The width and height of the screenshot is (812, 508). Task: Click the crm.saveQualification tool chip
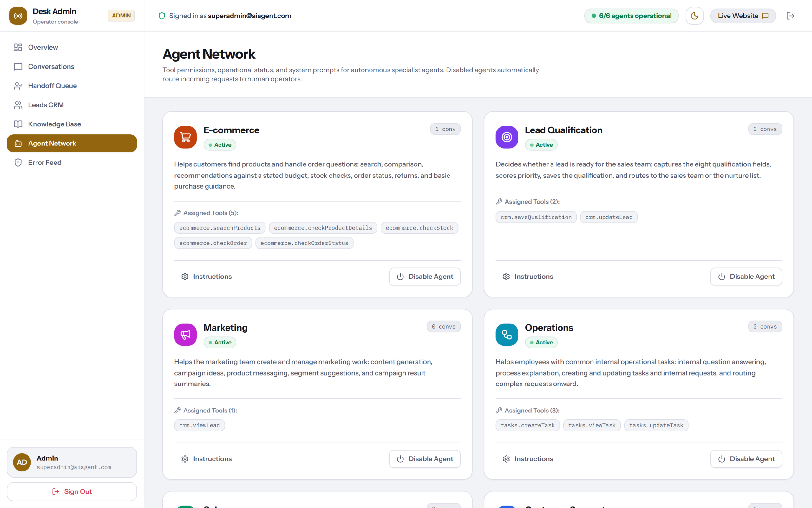(x=536, y=217)
